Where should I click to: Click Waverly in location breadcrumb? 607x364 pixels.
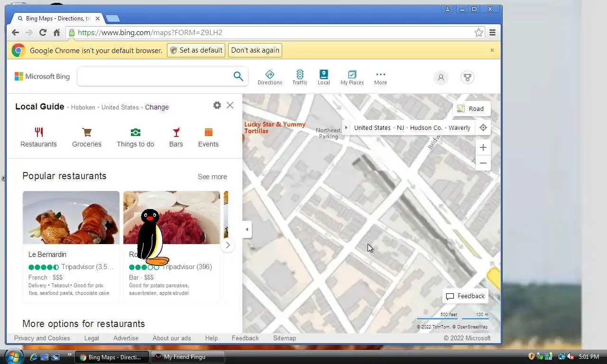tap(460, 127)
